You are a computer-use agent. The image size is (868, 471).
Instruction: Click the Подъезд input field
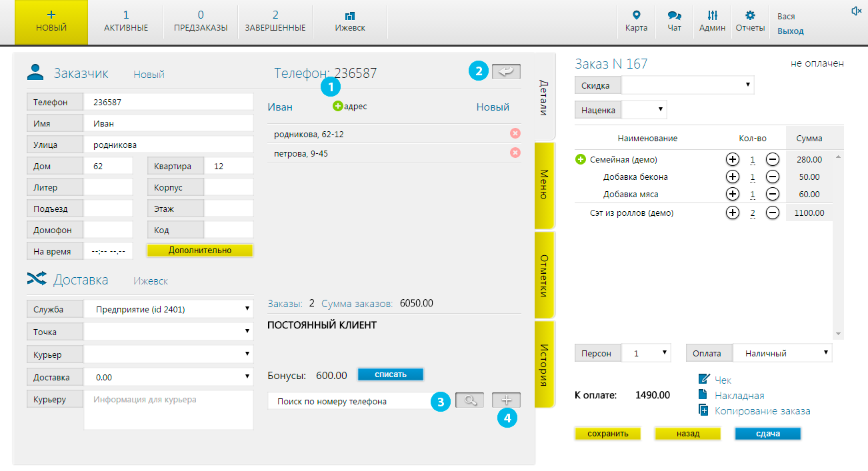point(109,209)
